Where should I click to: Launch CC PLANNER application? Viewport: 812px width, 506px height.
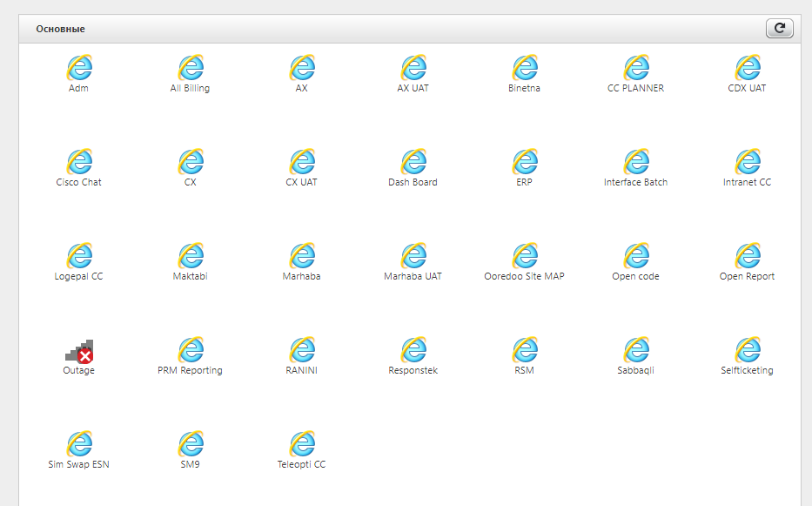coord(636,68)
